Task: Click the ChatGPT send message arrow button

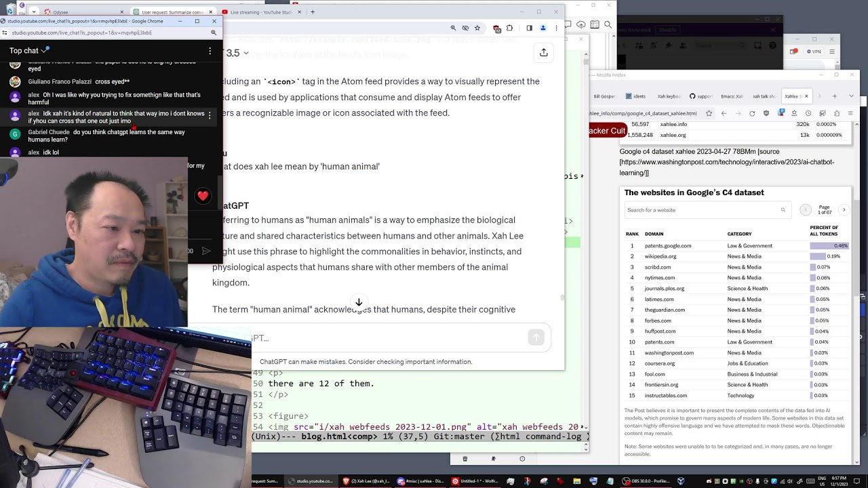Action: coord(536,338)
